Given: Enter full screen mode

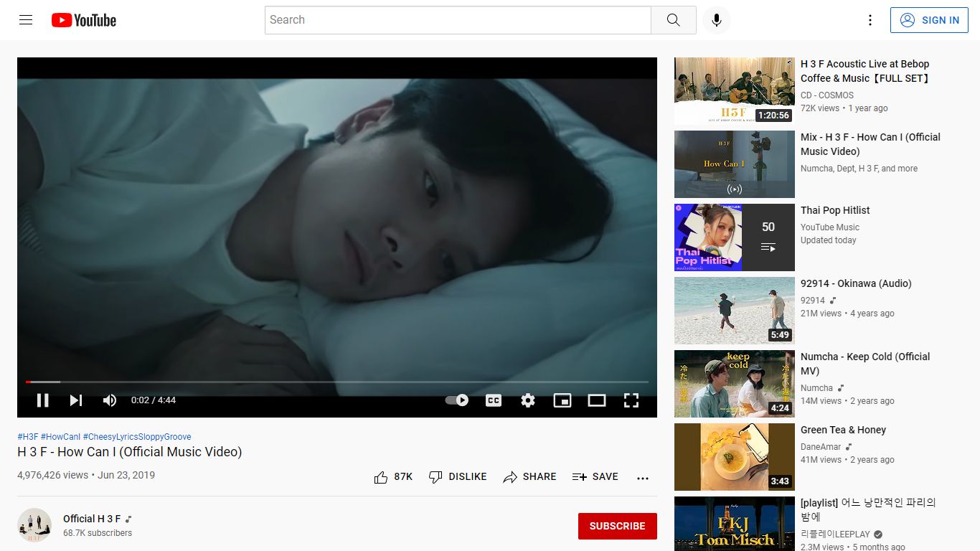Looking at the screenshot, I should click(631, 400).
